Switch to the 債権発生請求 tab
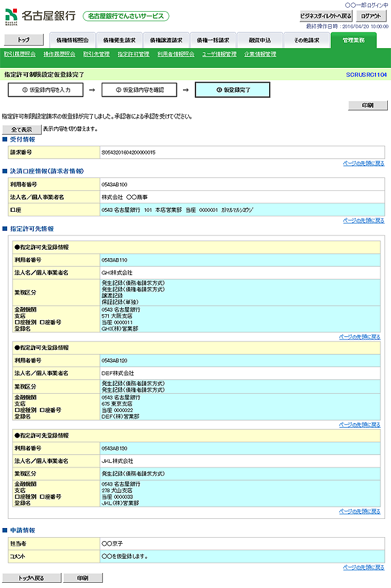The image size is (391, 588). click(x=119, y=40)
